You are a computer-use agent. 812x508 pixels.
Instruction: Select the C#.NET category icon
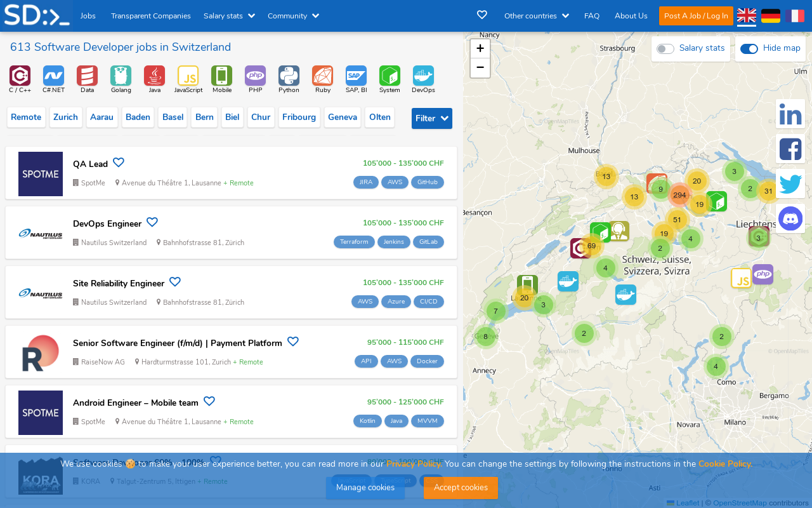54,76
